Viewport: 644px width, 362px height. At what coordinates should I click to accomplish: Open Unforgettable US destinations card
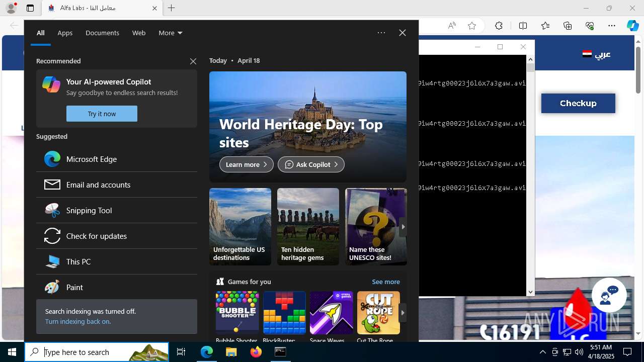click(x=240, y=227)
